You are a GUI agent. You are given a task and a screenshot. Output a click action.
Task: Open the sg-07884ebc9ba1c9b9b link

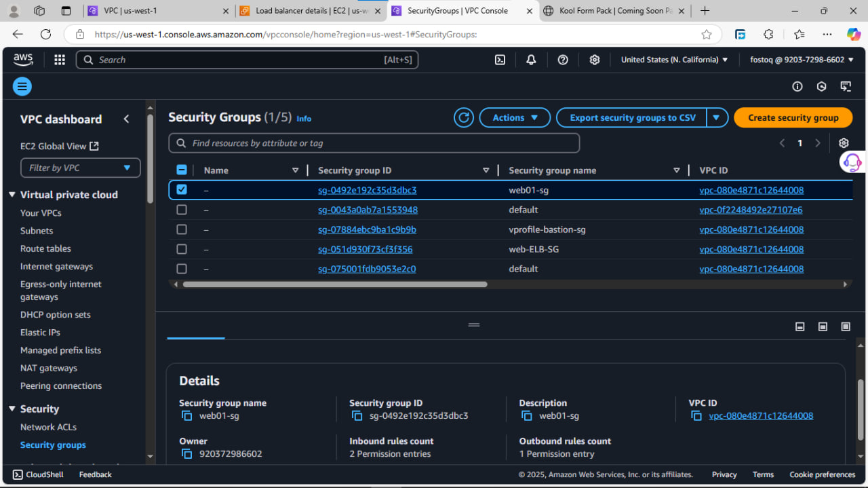click(x=367, y=229)
